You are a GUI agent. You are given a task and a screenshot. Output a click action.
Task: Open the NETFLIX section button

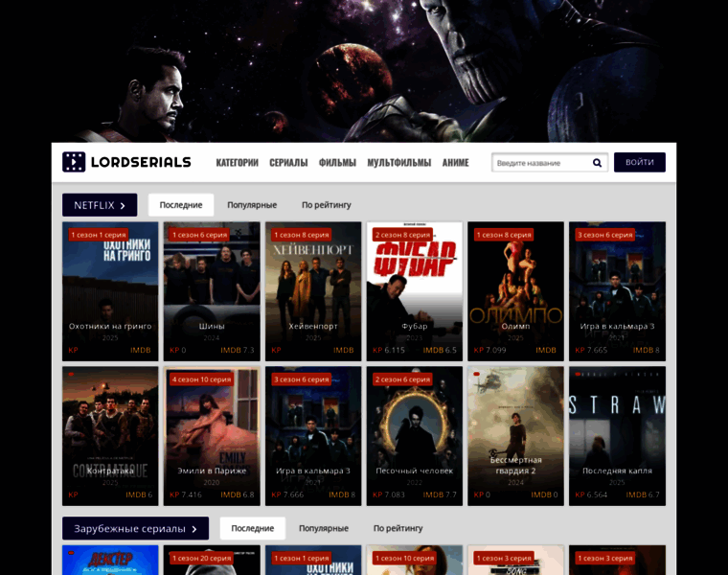(x=100, y=205)
